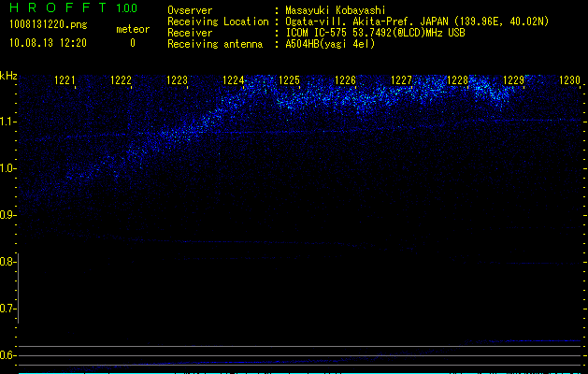The width and height of the screenshot is (588, 374).
Task: Click the 1224 time marker
Action: pyautogui.click(x=234, y=80)
